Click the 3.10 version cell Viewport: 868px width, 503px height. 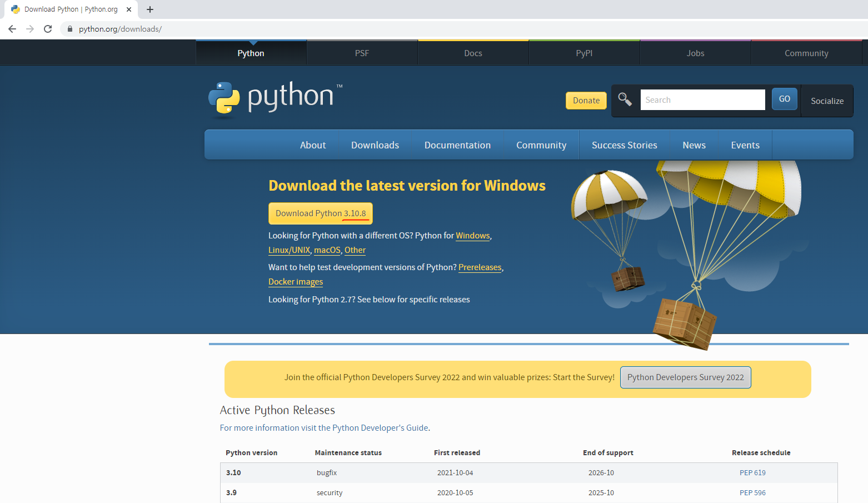point(233,473)
